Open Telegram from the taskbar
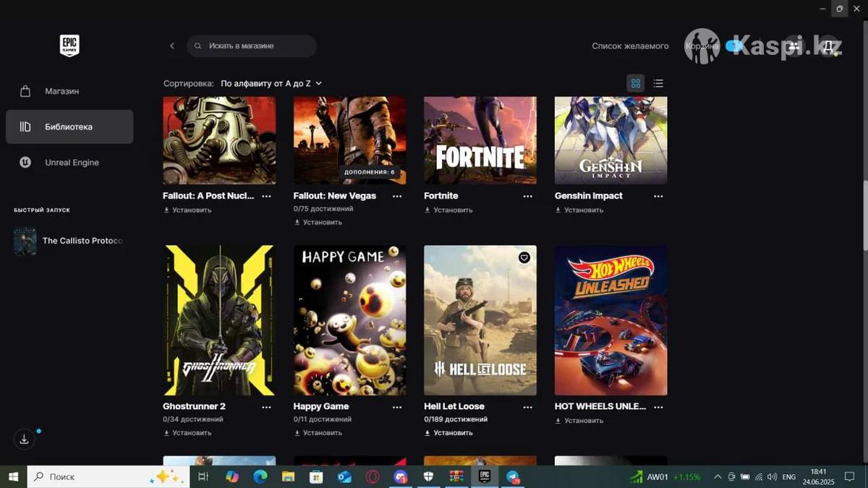This screenshot has height=488, width=868. pos(513,476)
